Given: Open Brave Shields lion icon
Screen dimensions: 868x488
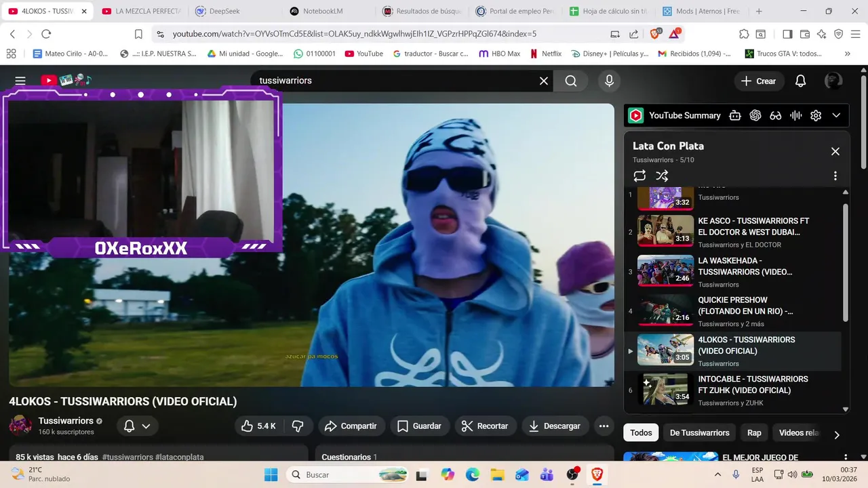Looking at the screenshot, I should [x=656, y=33].
